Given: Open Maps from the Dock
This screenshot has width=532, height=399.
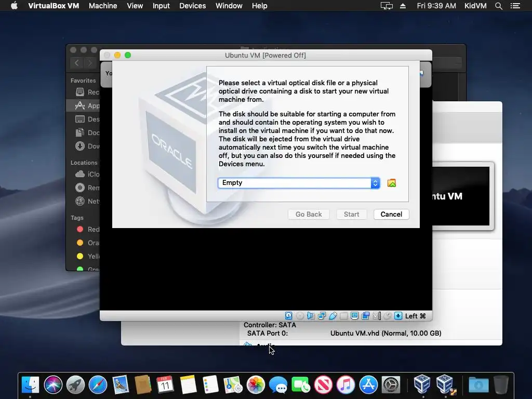Looking at the screenshot, I should [x=233, y=385].
